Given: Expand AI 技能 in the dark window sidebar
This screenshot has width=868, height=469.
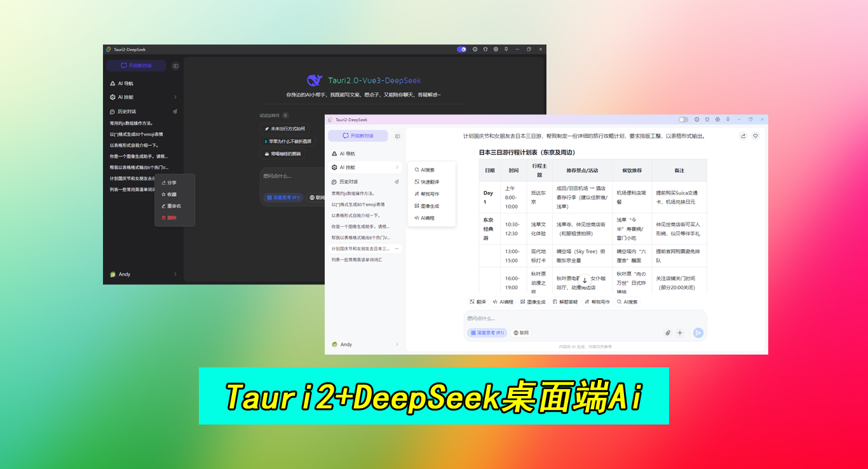Looking at the screenshot, I should (x=144, y=97).
